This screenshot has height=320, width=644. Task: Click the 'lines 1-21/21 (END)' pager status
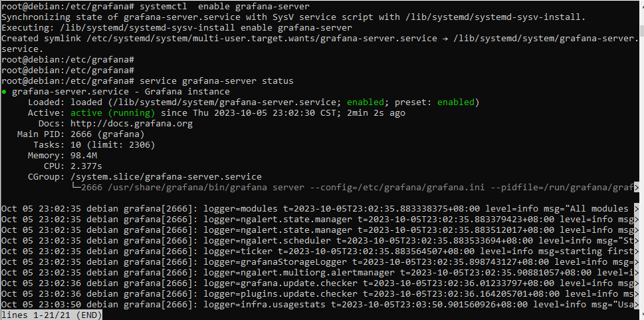[51, 315]
